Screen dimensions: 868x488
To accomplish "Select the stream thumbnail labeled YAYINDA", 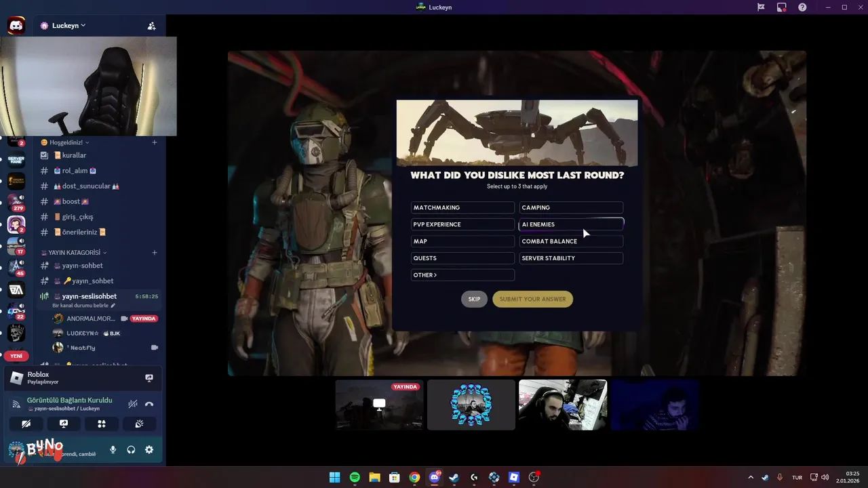I will [x=379, y=405].
